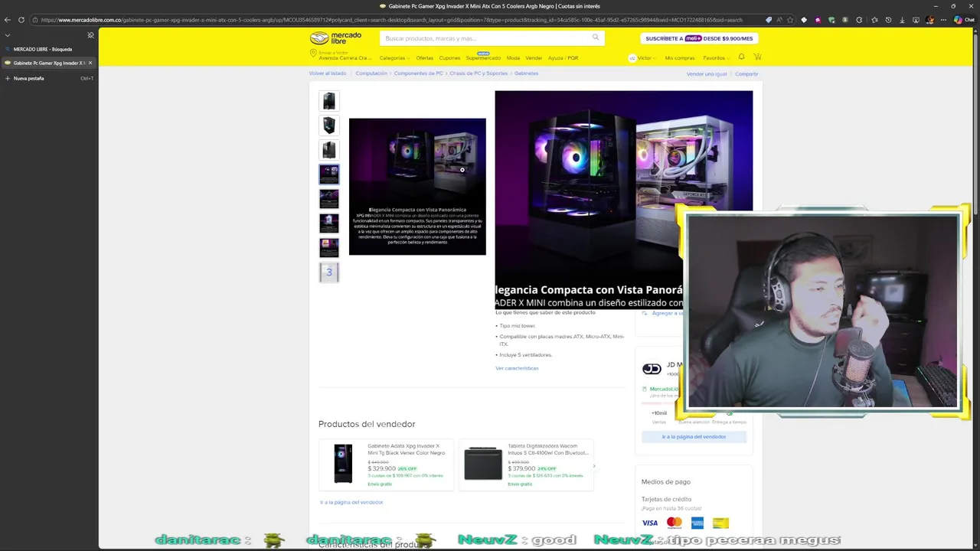Screen dimensions: 980x551
Task: Open the browser profile avatar
Action: (930, 20)
